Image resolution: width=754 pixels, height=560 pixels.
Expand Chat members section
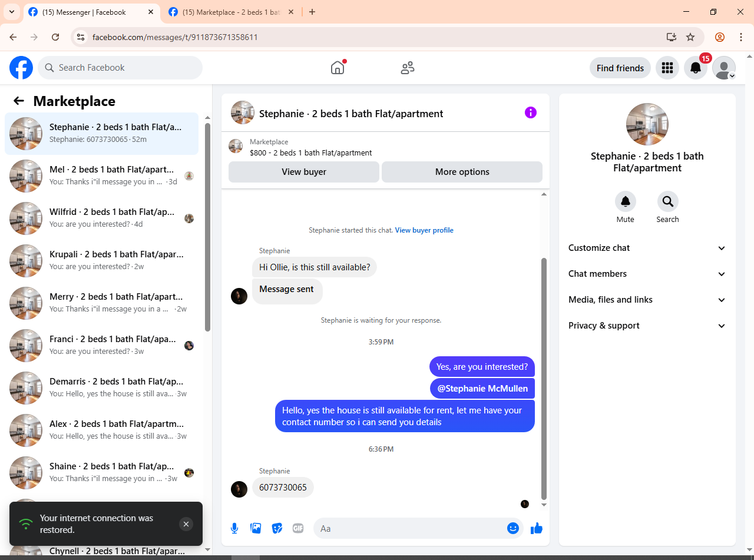pos(647,274)
